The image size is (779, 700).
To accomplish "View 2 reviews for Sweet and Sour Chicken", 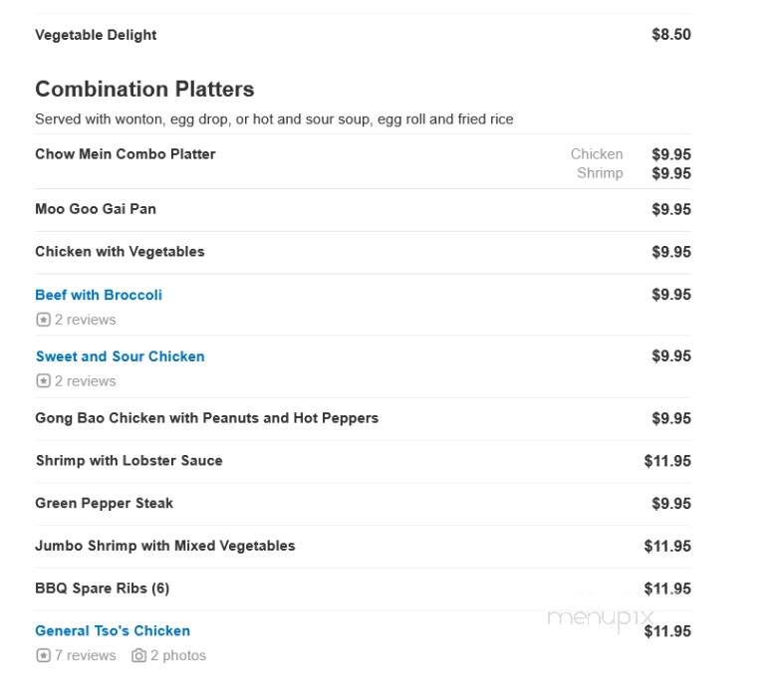I will coord(85,381).
